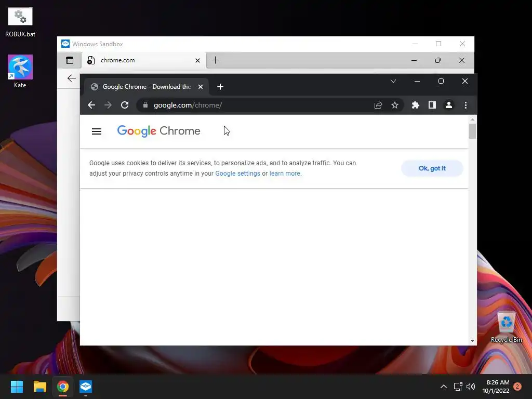The width and height of the screenshot is (532, 399).
Task: Click the page scrollbar up arrow
Action: [472, 119]
